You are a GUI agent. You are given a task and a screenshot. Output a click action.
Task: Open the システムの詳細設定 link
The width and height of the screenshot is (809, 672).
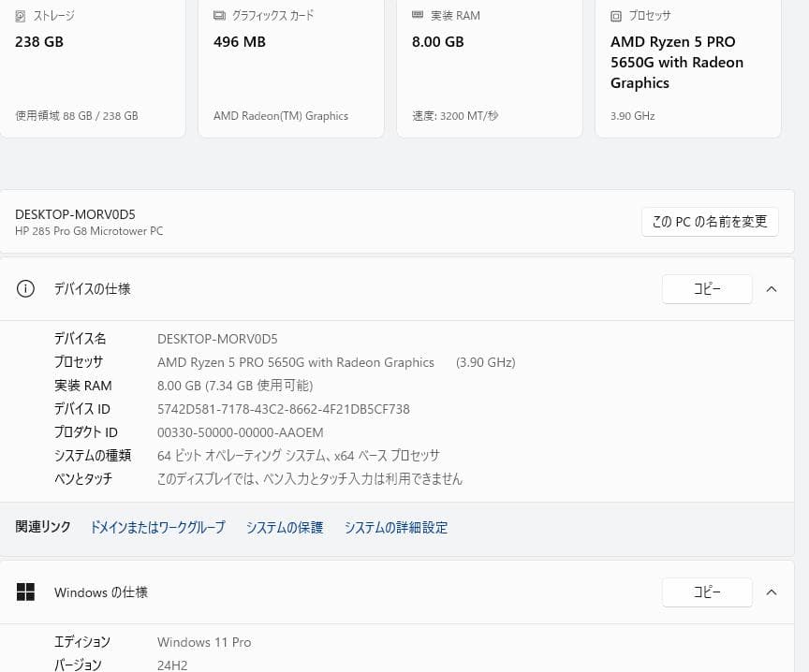coord(396,527)
